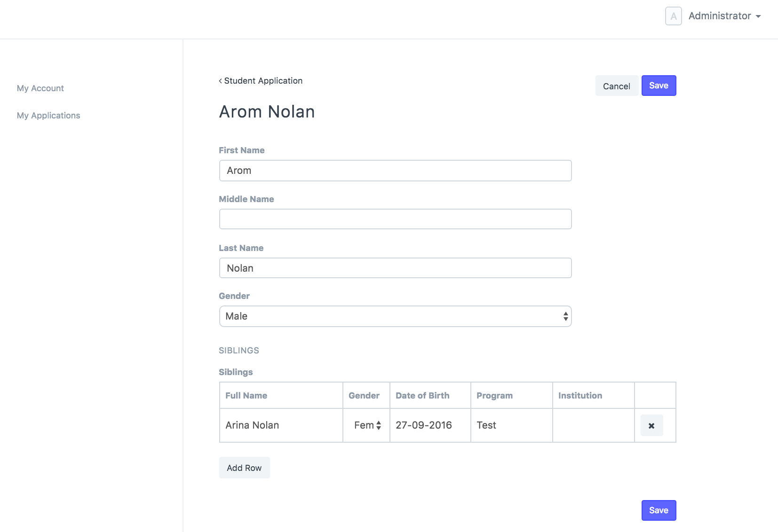This screenshot has width=778, height=532.
Task: Click the First Name field containing Arom
Action: pyautogui.click(x=395, y=171)
